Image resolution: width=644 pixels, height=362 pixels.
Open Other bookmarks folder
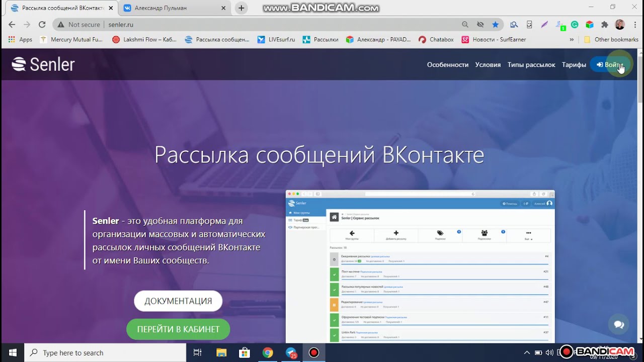tap(611, 39)
